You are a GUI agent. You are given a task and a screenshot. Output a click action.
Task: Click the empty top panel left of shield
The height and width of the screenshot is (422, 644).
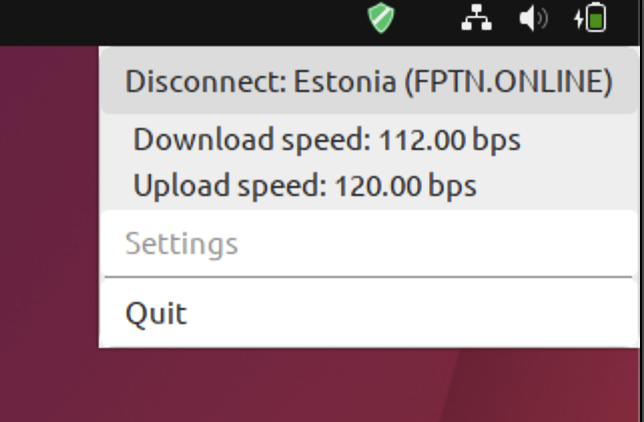181,21
